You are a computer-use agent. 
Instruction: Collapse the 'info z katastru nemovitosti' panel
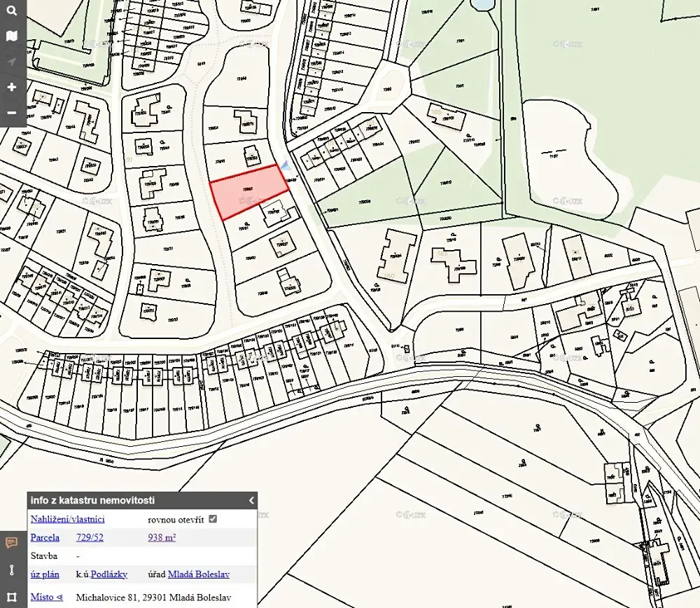click(251, 500)
